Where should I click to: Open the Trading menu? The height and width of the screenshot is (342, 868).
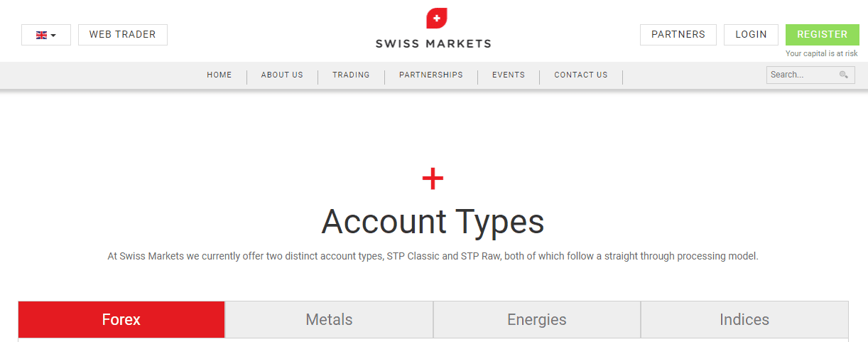(x=351, y=75)
